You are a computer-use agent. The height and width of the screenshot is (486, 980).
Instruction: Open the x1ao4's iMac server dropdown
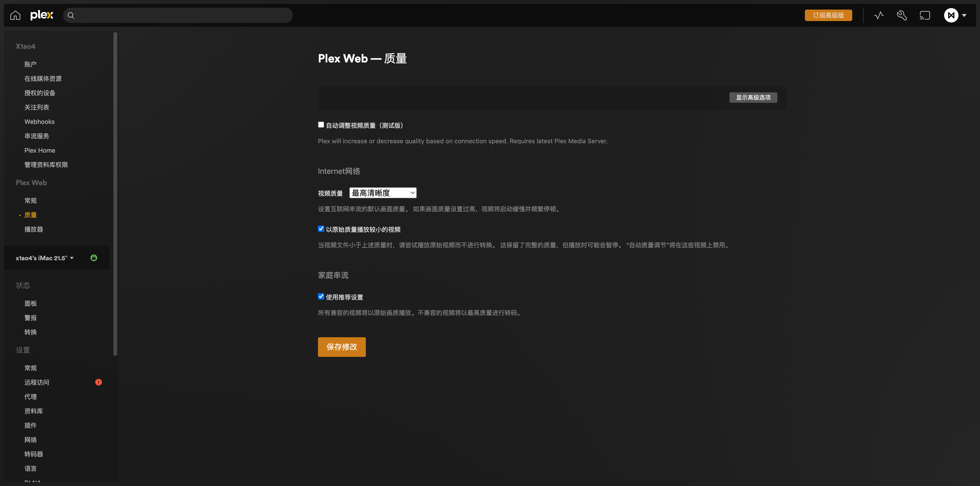[x=45, y=258]
